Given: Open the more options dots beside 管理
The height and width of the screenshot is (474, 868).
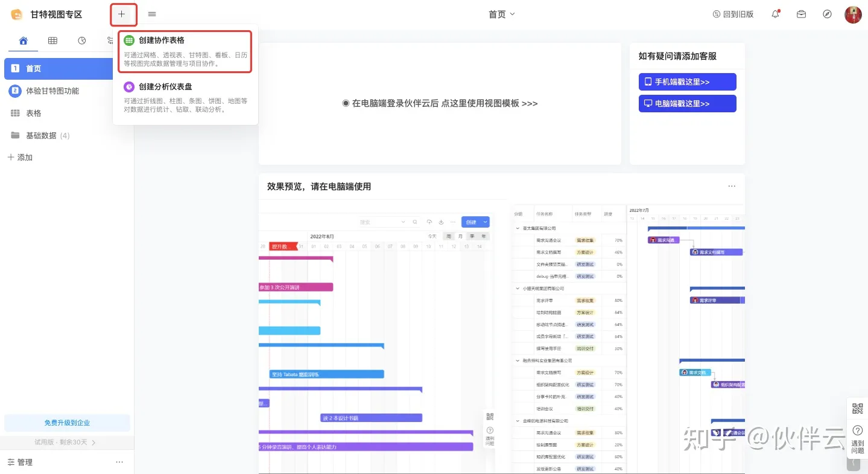Looking at the screenshot, I should pos(119,462).
